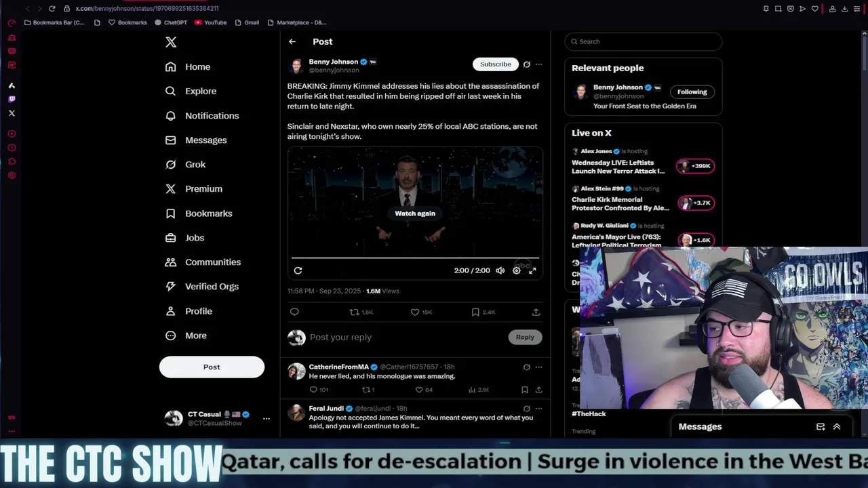Click the Following button for Benny Johnson
The image size is (868, 488).
(692, 91)
